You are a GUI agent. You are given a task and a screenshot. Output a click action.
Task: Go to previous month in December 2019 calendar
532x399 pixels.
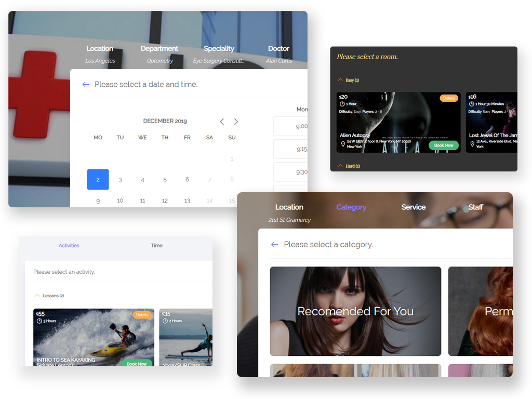(222, 122)
